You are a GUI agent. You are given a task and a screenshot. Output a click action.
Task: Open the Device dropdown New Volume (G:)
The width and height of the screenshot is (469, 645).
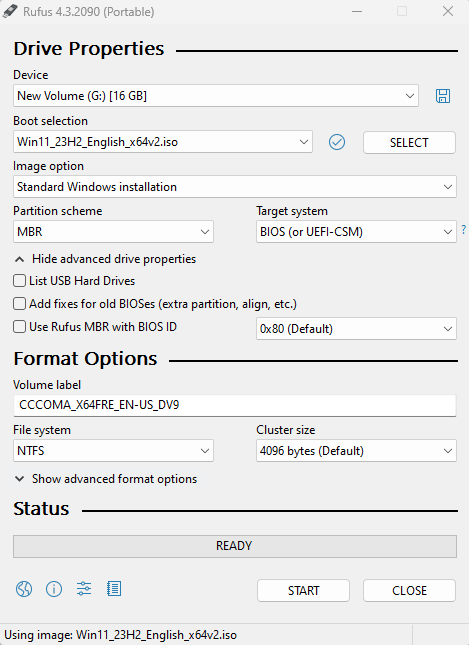coord(216,96)
